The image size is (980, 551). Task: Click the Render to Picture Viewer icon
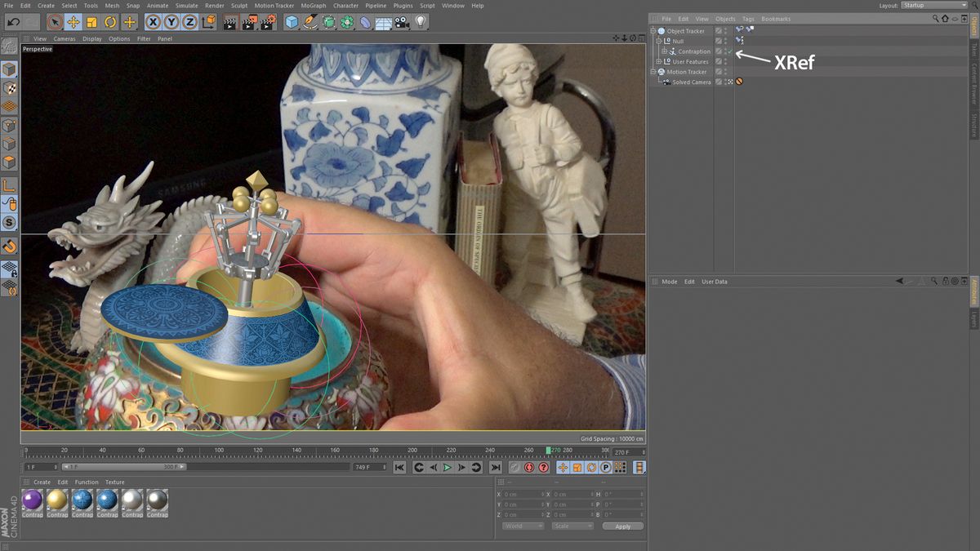click(250, 22)
